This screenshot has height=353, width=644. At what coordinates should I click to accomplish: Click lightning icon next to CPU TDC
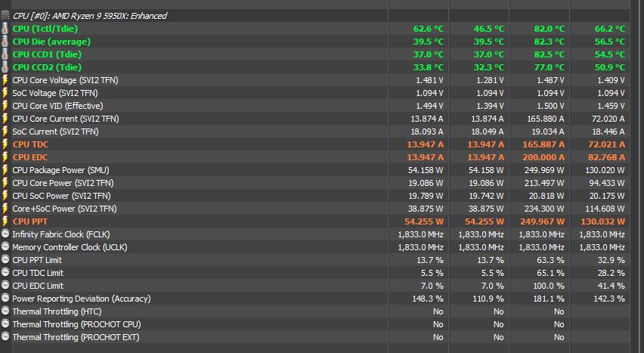5,144
